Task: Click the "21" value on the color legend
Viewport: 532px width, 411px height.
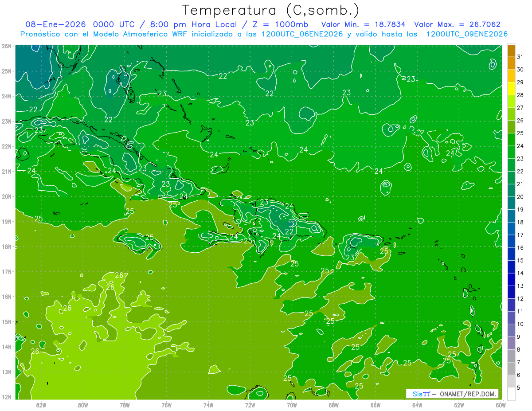Action: (520, 184)
